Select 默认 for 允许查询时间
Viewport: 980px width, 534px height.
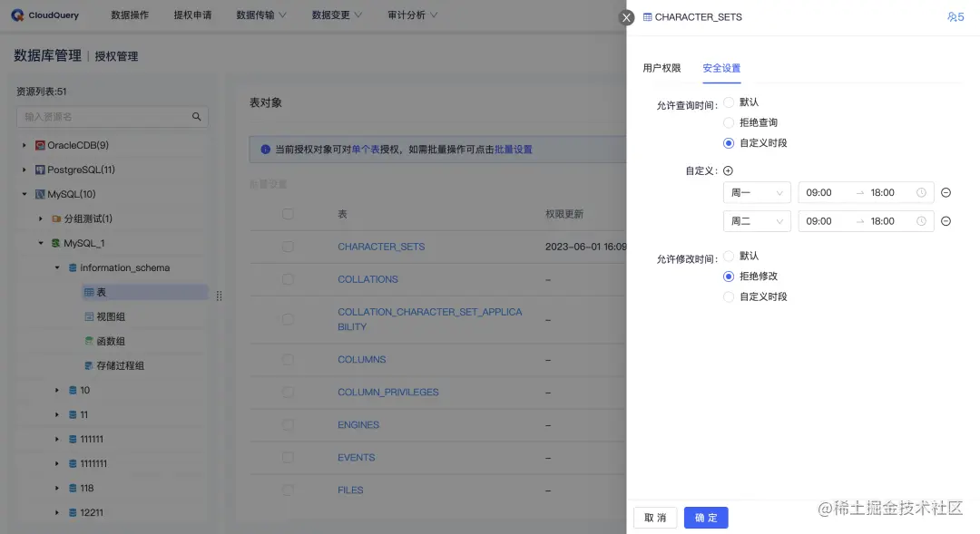[729, 102]
